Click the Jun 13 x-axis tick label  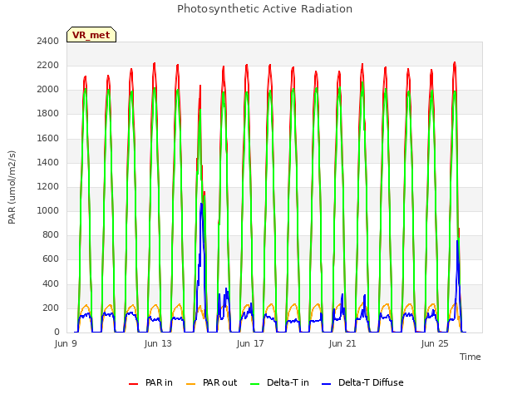tap(158, 343)
